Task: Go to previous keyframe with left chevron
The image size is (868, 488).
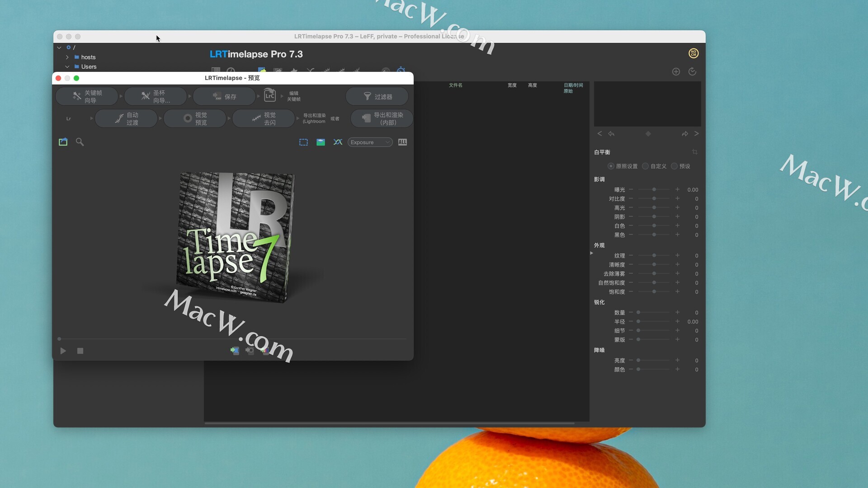Action: click(599, 134)
